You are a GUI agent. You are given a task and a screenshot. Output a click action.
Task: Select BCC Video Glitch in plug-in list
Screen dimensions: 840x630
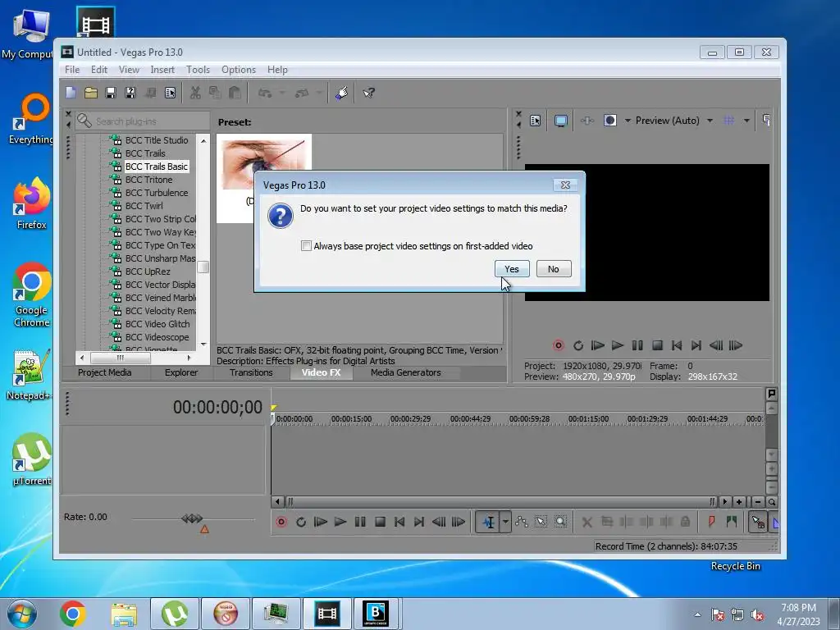157,324
